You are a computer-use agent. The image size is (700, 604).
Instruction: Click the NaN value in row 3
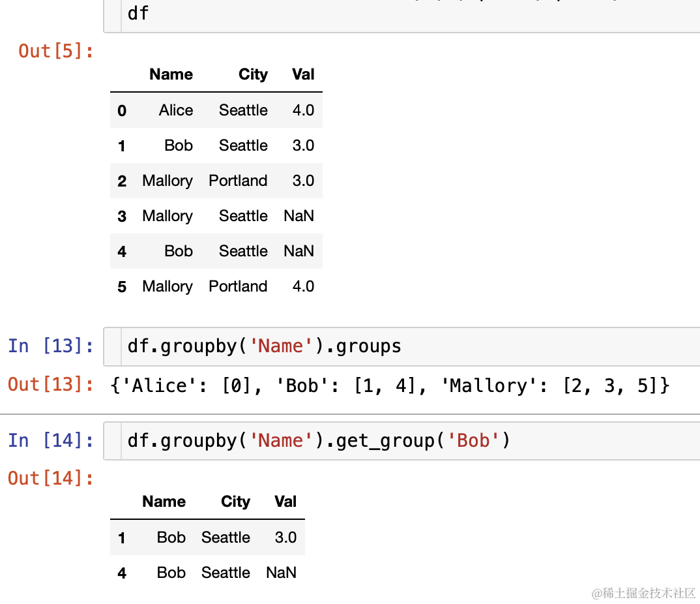[x=299, y=216]
